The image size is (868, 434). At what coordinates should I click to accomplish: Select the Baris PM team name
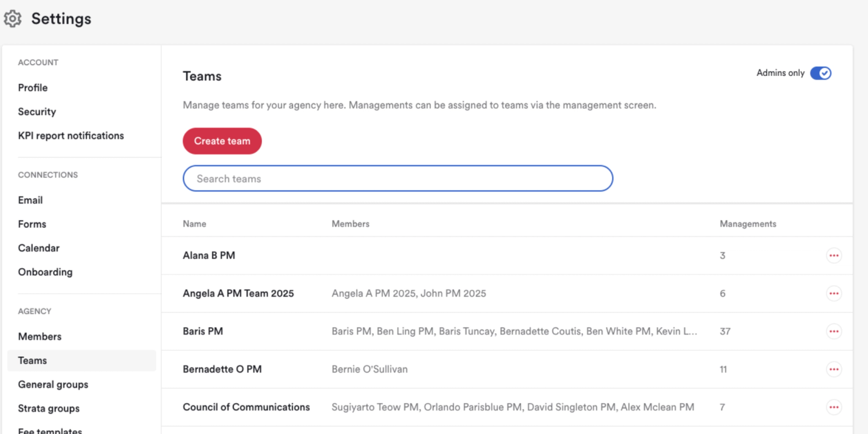tap(203, 332)
